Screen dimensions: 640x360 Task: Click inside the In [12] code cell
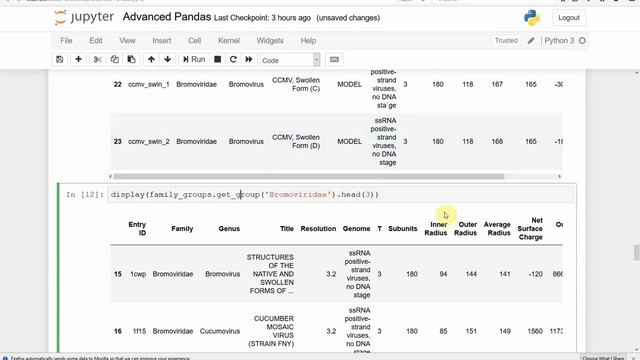pyautogui.click(x=341, y=195)
